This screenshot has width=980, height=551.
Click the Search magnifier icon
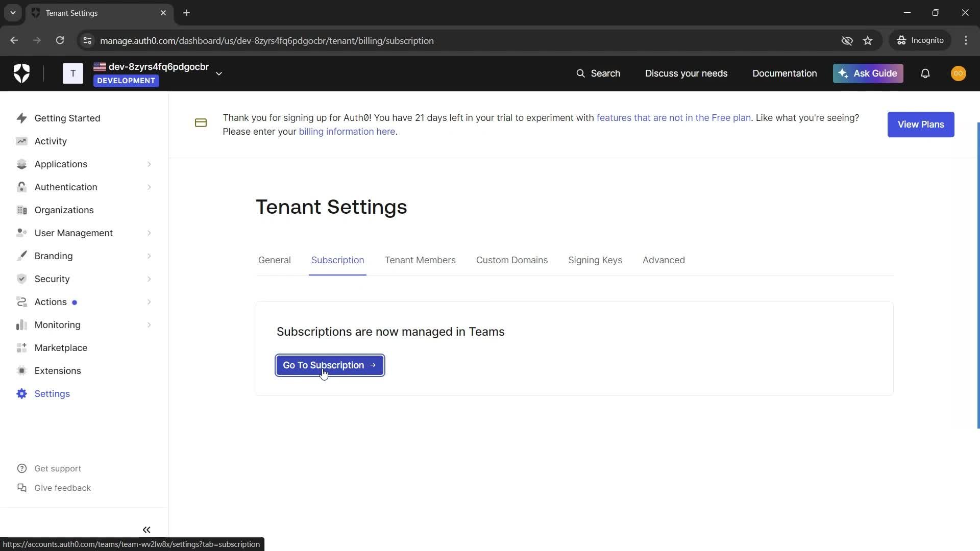[580, 73]
